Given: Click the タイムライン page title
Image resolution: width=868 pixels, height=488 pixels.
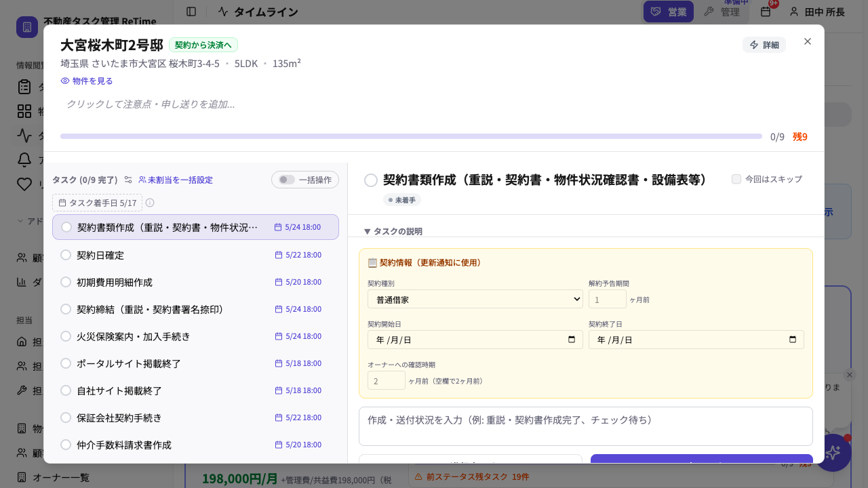Looking at the screenshot, I should (x=266, y=12).
